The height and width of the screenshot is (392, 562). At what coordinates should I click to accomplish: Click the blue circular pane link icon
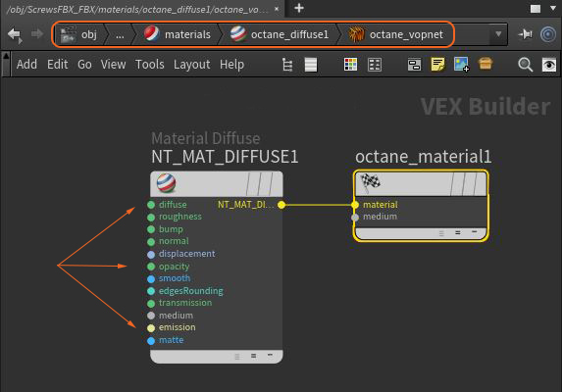coord(548,34)
